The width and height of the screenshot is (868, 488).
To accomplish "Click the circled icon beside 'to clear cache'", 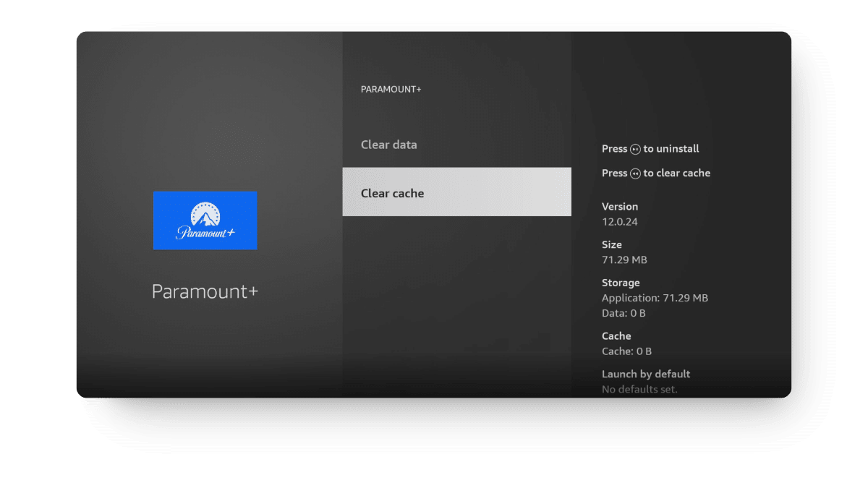I will [x=634, y=174].
